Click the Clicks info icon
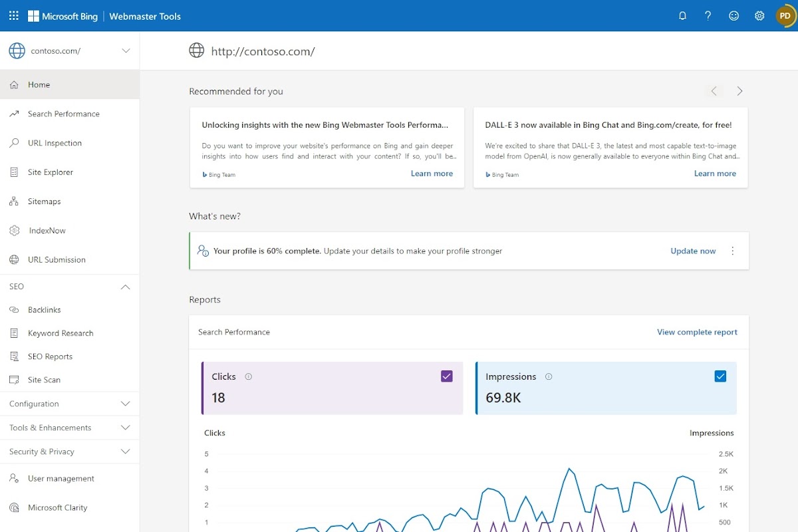 coord(249,376)
